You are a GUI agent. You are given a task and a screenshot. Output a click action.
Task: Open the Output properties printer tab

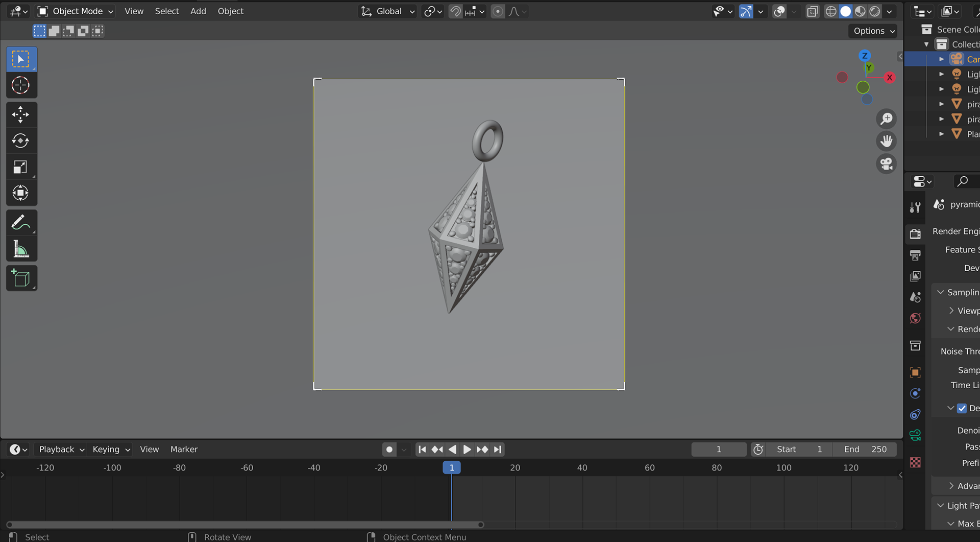tap(915, 255)
